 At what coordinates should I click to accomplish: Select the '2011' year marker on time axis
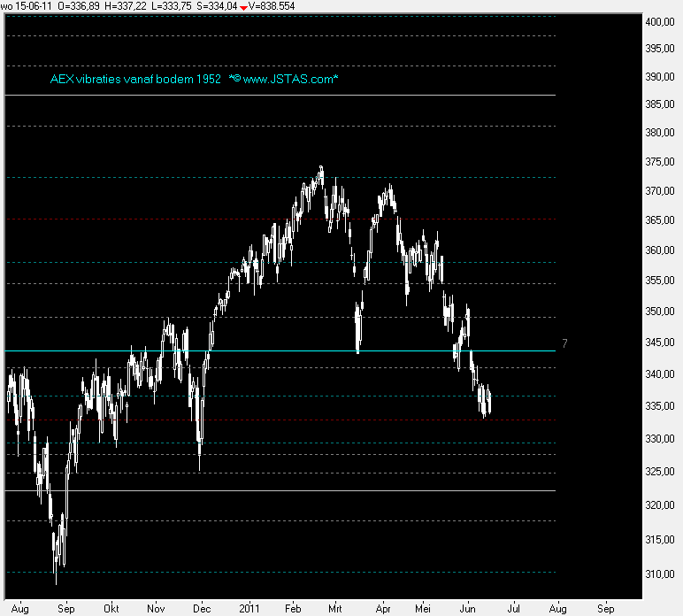pyautogui.click(x=251, y=609)
